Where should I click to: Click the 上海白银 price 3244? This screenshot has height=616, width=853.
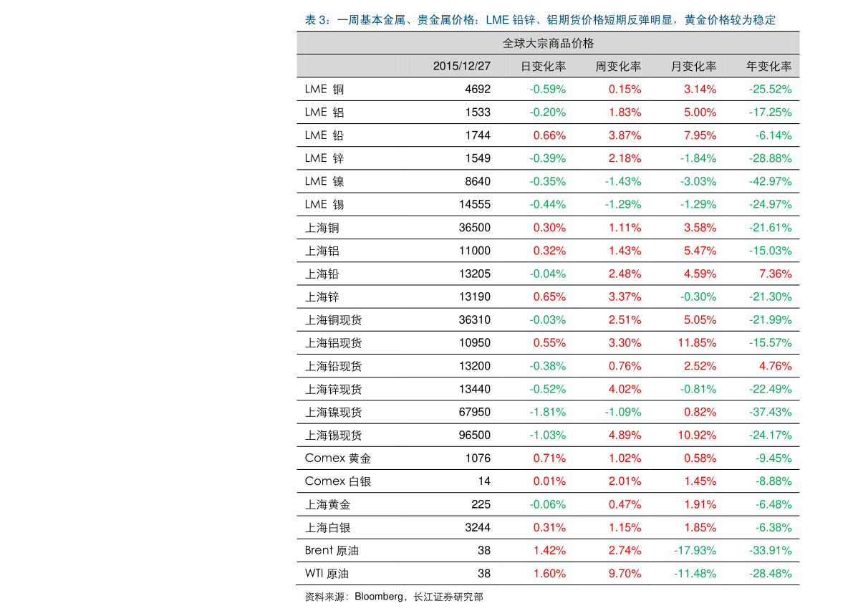(478, 527)
